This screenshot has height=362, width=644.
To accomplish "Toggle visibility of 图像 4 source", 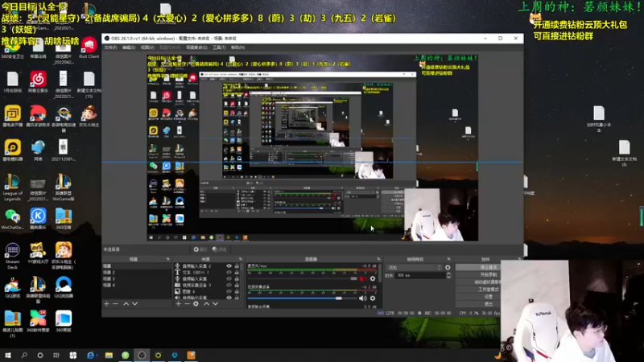I will [229, 291].
